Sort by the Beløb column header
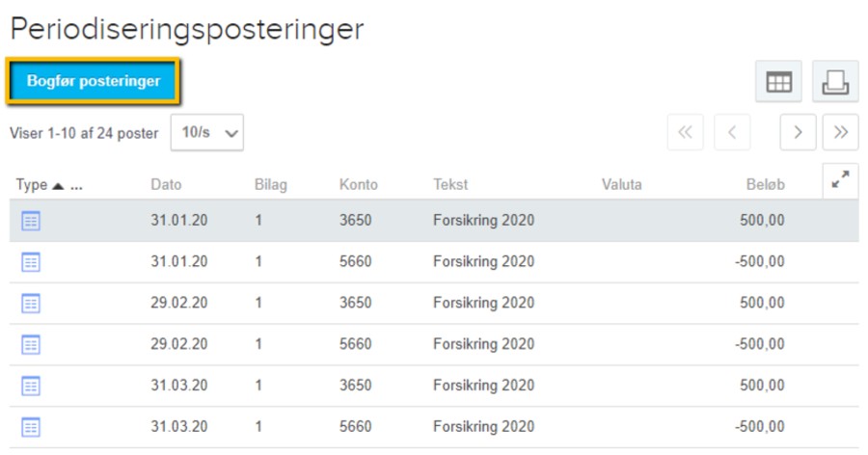 coord(765,185)
